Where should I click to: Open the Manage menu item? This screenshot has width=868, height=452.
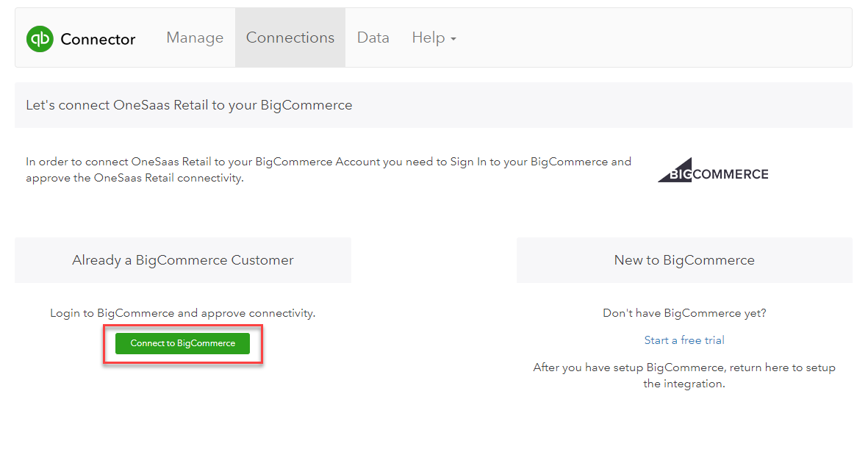click(x=195, y=37)
